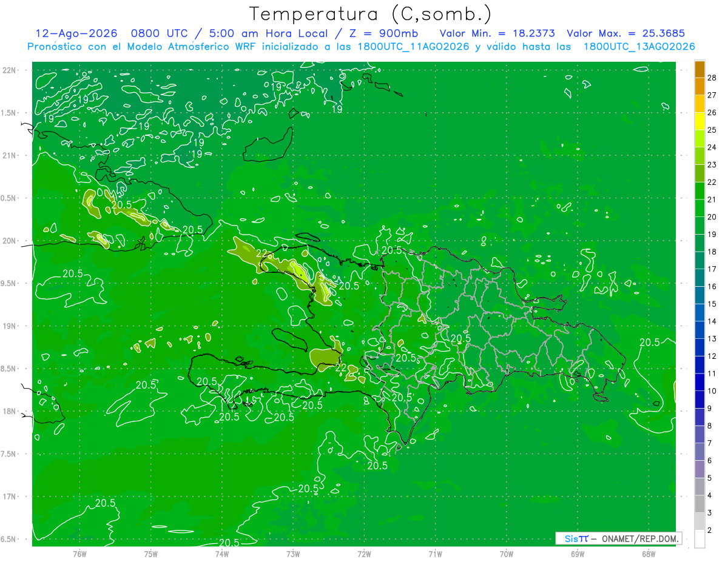Click the "12" value on the color legend
Viewport: 728px width, 562px height.
click(x=712, y=356)
